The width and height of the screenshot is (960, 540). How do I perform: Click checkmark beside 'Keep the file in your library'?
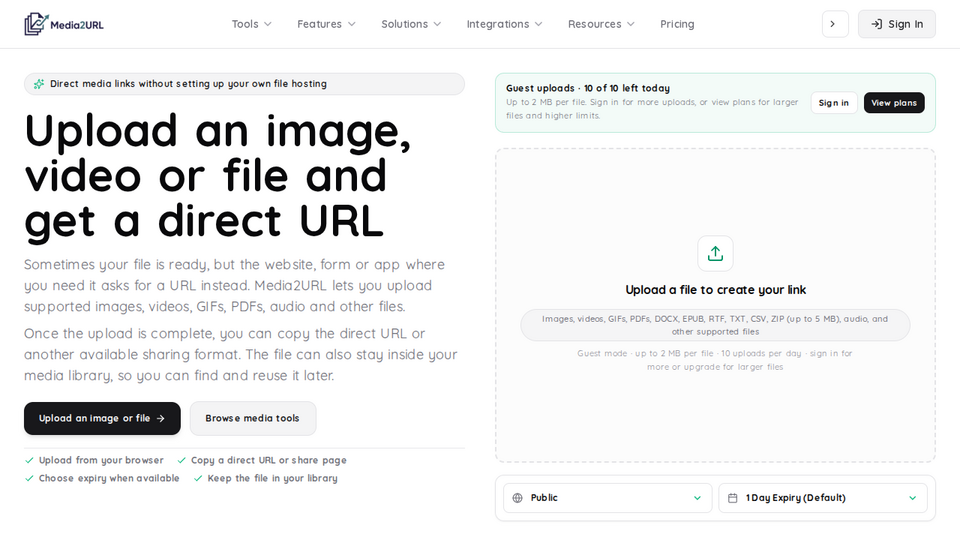[198, 478]
